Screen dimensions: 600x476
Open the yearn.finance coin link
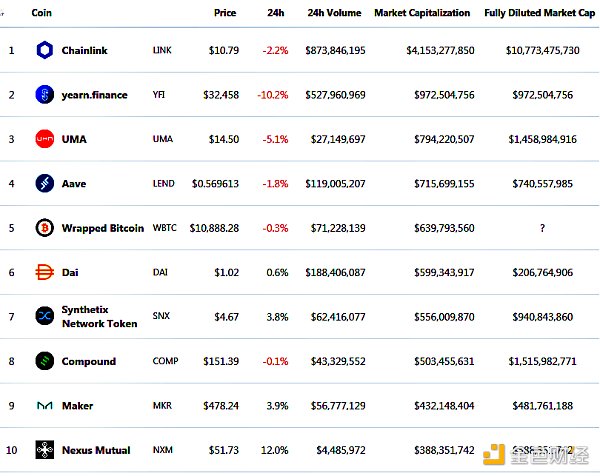click(94, 95)
